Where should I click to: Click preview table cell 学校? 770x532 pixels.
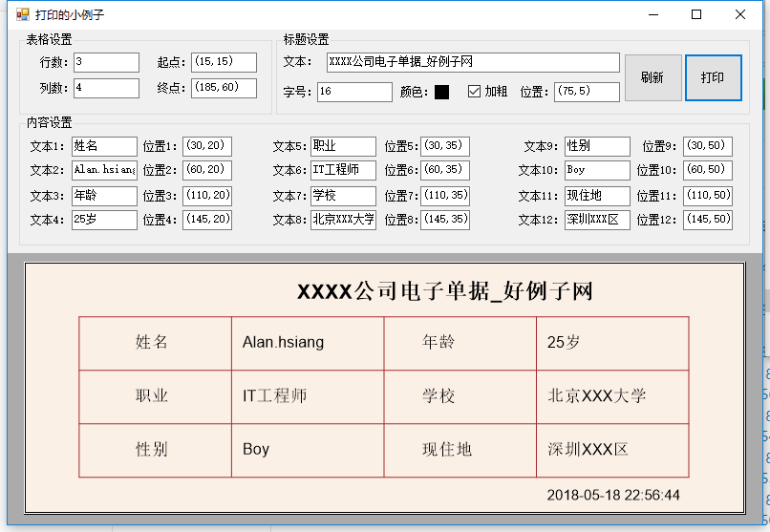click(x=460, y=396)
